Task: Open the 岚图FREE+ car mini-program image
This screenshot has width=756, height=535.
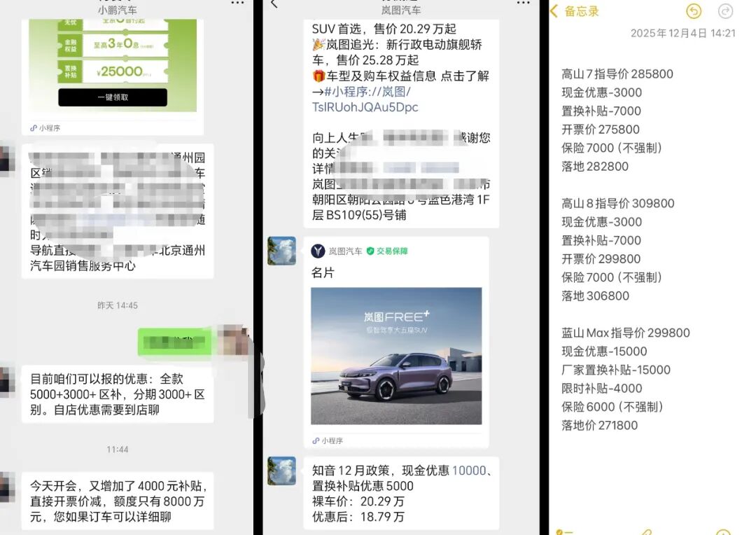Action: tap(396, 356)
